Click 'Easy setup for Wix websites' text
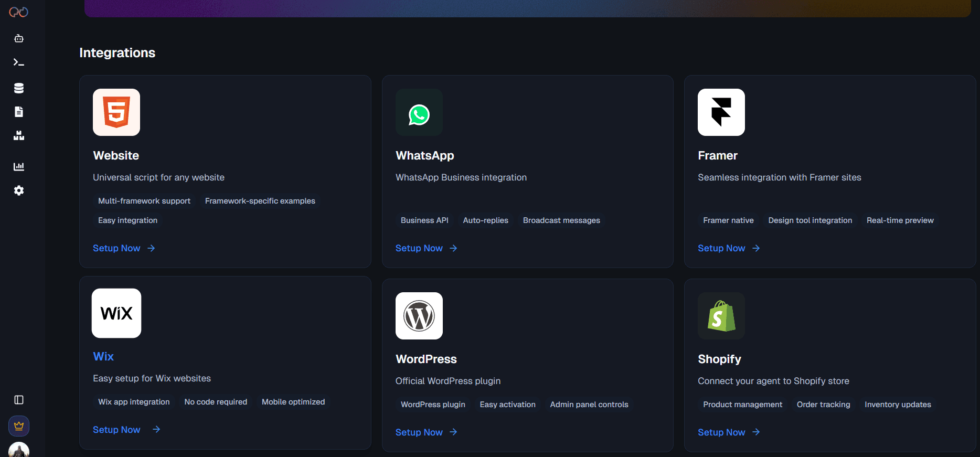This screenshot has width=980, height=457. tap(152, 379)
